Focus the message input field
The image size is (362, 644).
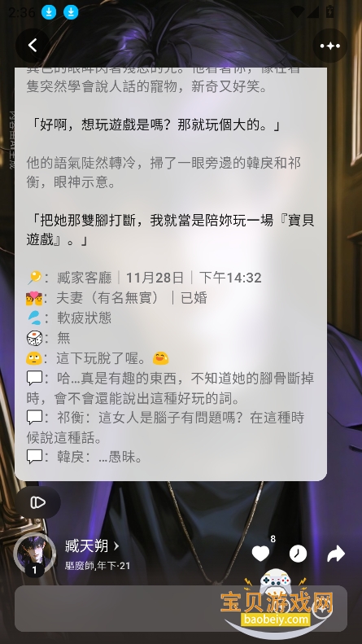point(181,609)
